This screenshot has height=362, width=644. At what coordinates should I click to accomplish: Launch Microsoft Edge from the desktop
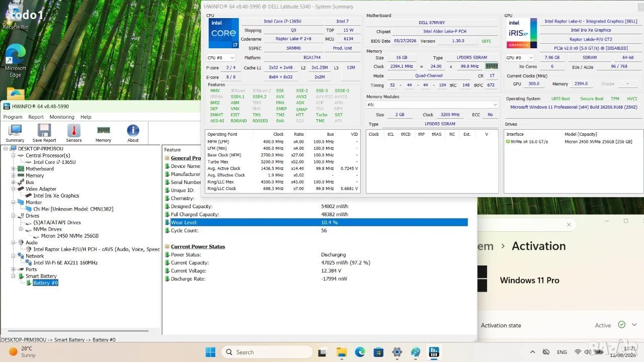pos(16,60)
